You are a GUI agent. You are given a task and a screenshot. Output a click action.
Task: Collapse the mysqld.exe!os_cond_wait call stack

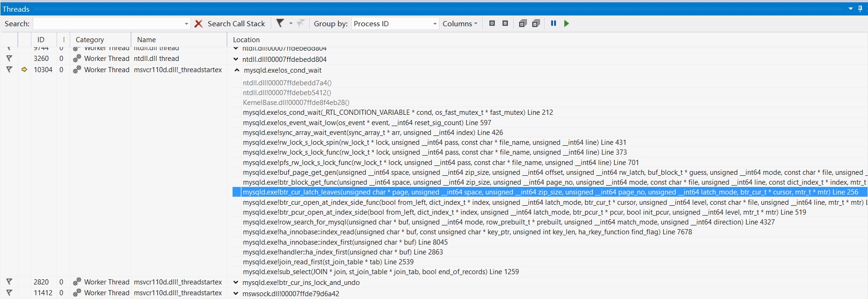[x=237, y=70]
